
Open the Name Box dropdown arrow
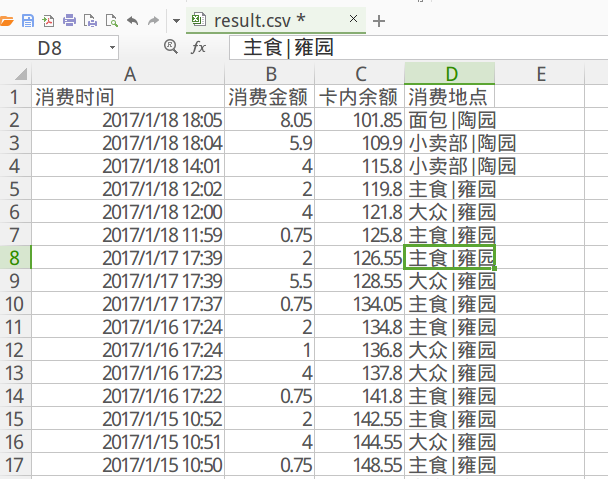111,48
